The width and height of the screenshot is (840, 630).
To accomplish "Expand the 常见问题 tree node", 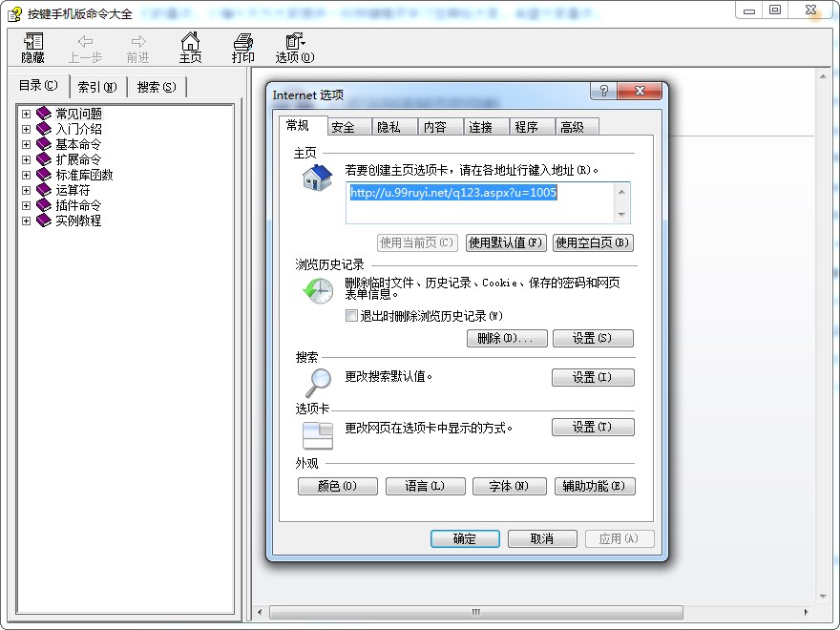I will coord(26,114).
